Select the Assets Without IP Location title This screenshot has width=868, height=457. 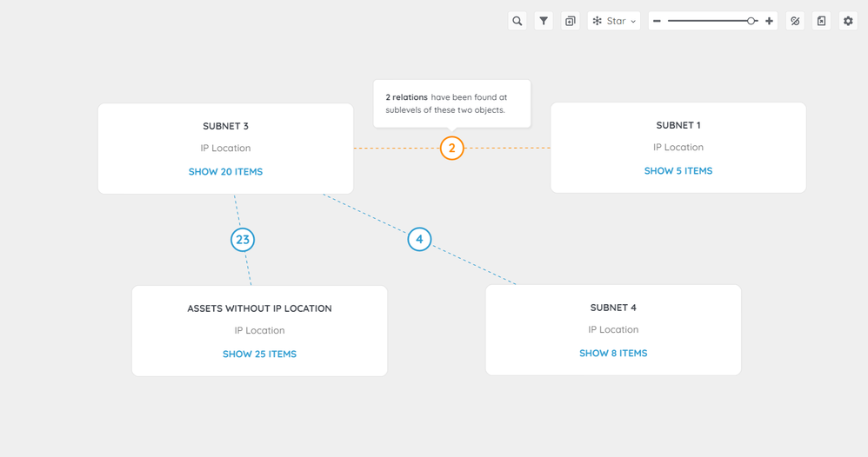click(x=259, y=308)
